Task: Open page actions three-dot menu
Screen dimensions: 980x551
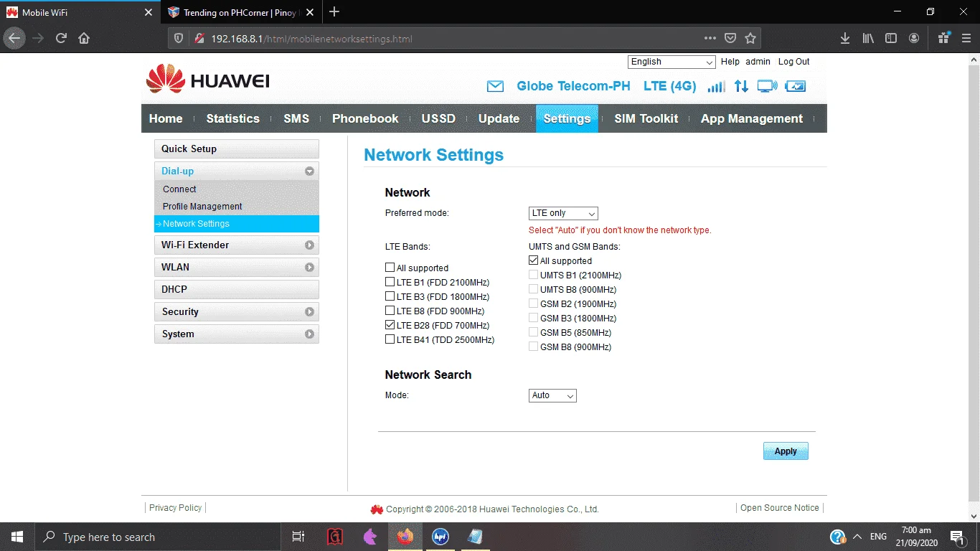Action: pyautogui.click(x=710, y=38)
